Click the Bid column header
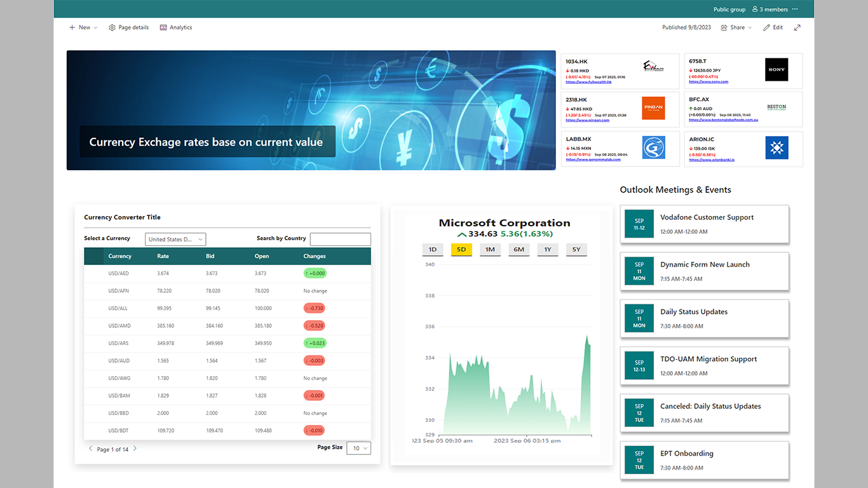This screenshot has width=868, height=488. (x=210, y=256)
